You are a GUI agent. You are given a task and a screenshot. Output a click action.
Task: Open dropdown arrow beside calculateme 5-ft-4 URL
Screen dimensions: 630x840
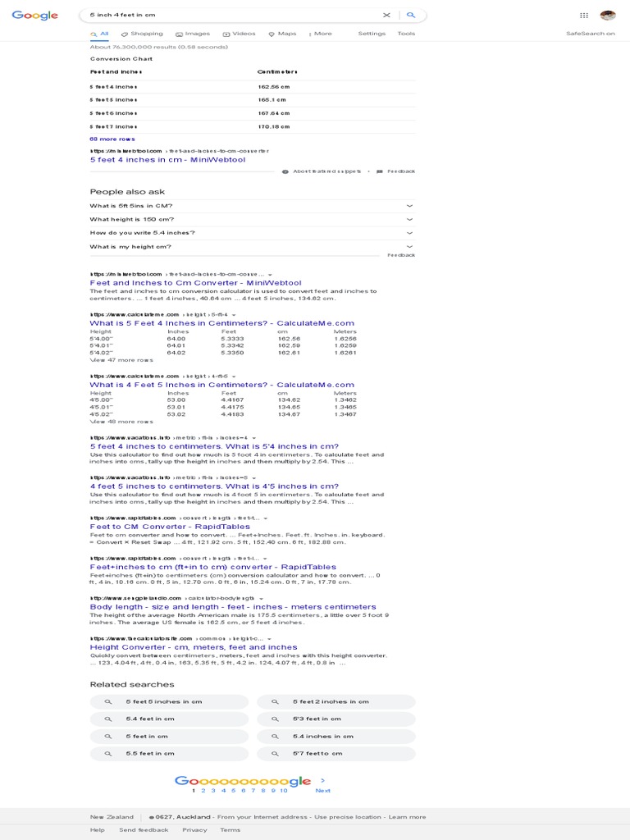(x=234, y=315)
